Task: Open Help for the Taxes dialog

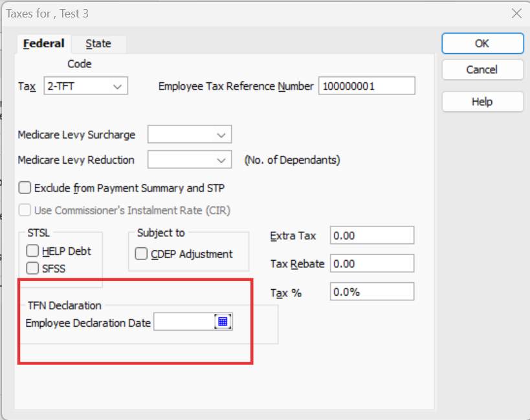Action: (x=483, y=102)
